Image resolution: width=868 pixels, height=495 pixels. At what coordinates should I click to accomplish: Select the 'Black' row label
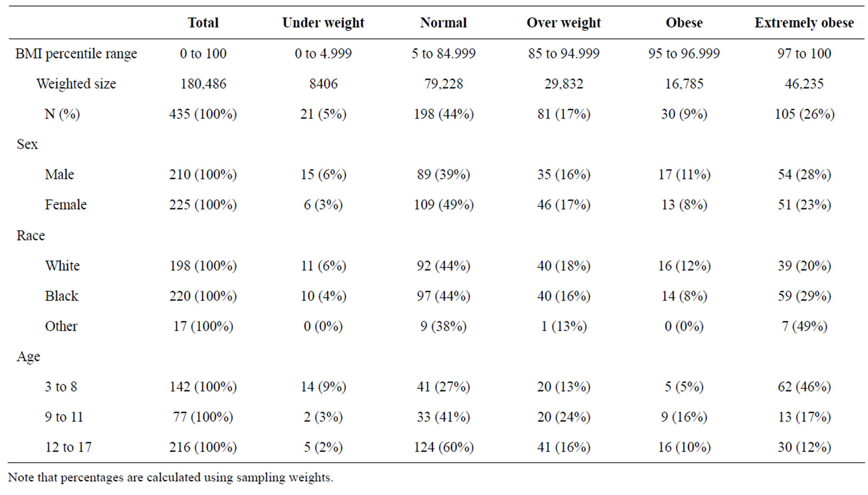coord(62,296)
